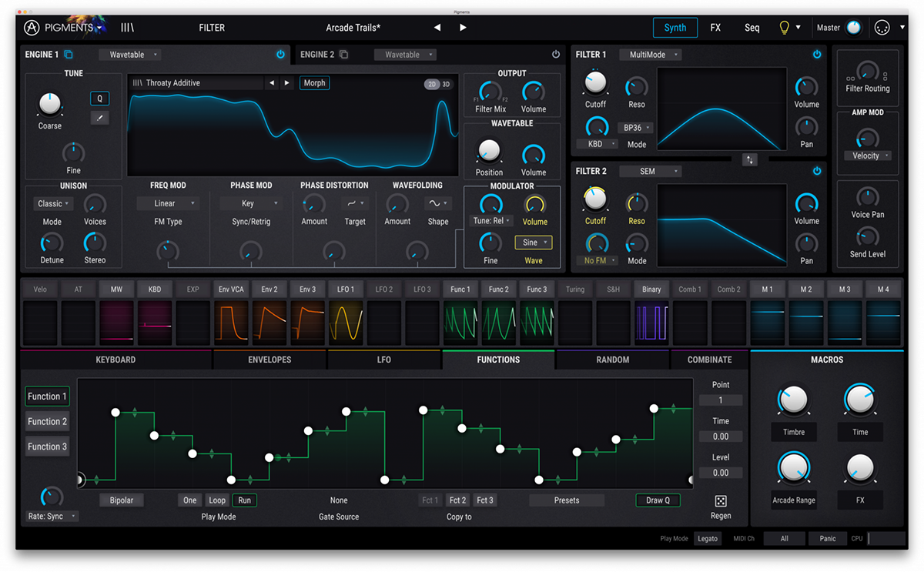Go to the previous preset arrow
The height and width of the screenshot is (572, 924).
coord(437,28)
